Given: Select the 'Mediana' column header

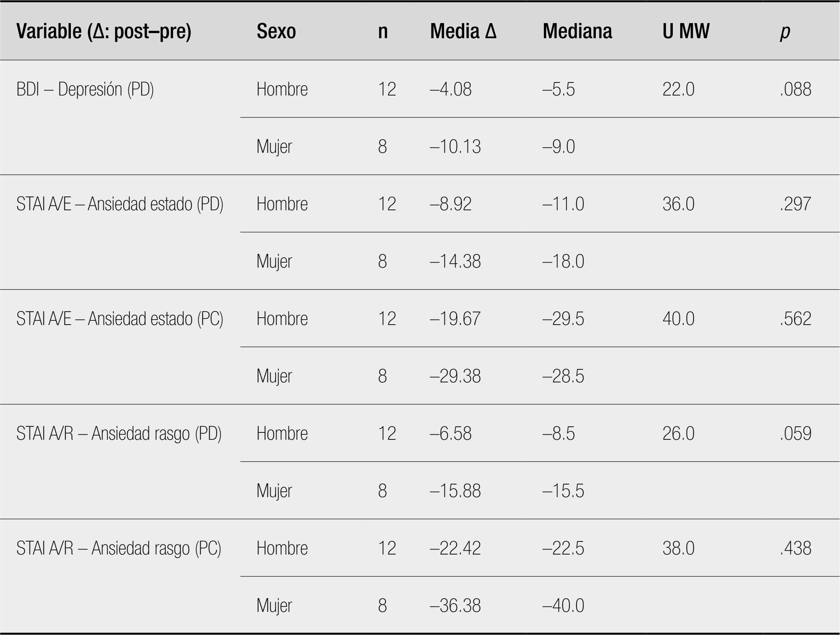Looking at the screenshot, I should coord(577,31).
